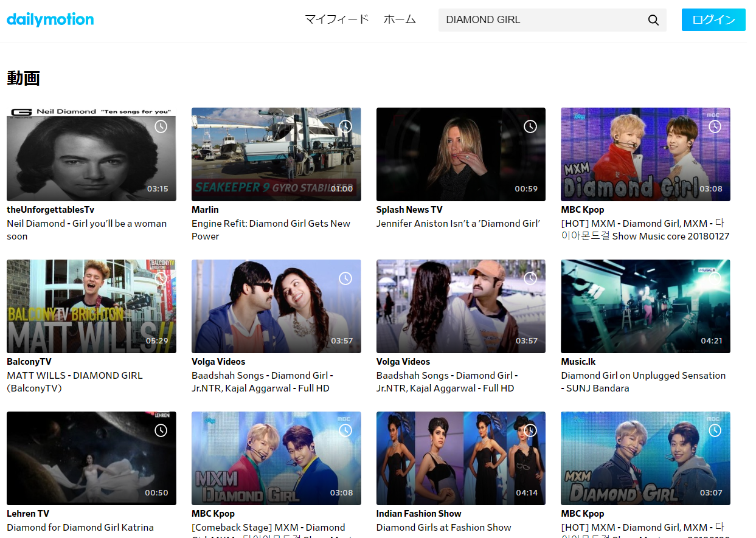756x538 pixels.
Task: Click the watch-later clock on MATT WILLS thumbnail
Action: [161, 278]
